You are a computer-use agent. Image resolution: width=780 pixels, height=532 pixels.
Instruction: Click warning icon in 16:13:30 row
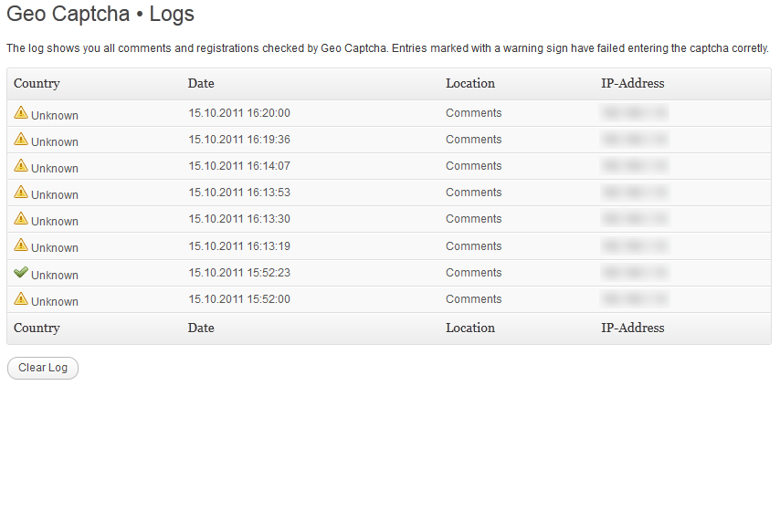point(21,218)
